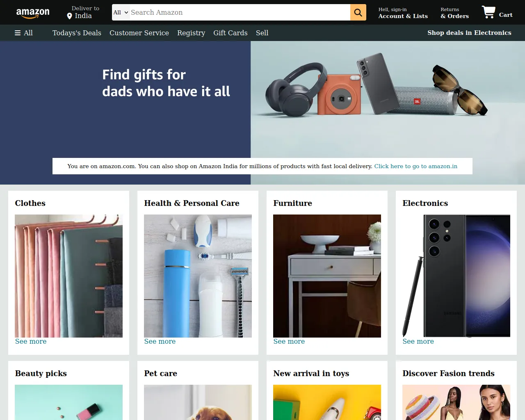Click the orange search magnifier button

[358, 12]
